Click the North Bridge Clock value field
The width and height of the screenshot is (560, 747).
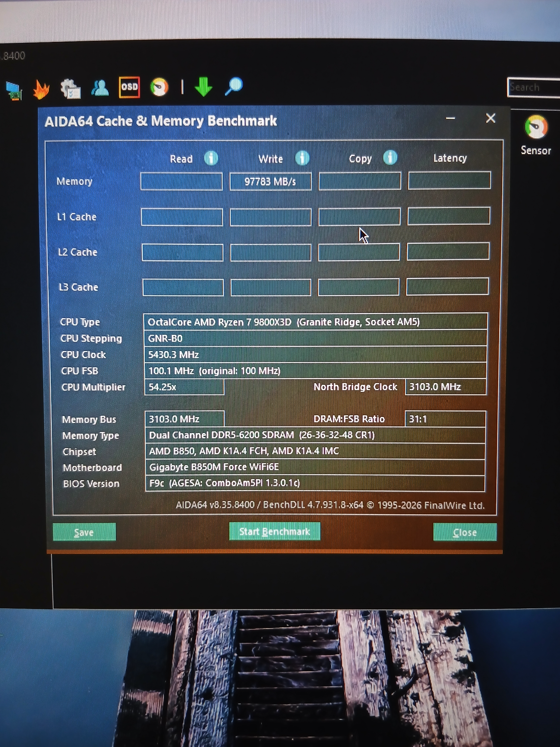(446, 387)
